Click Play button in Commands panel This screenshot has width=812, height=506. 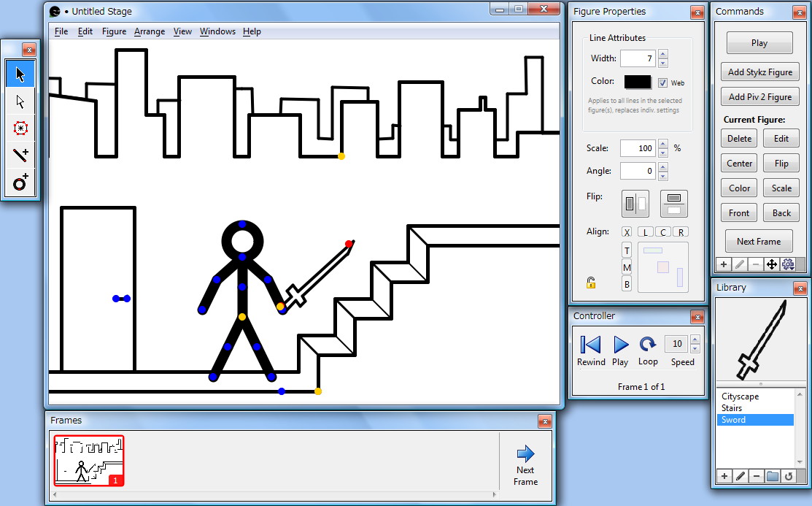[759, 43]
